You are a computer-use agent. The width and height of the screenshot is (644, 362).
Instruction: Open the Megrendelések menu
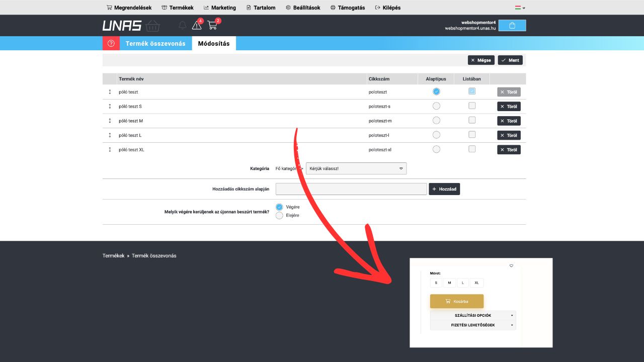(x=129, y=8)
